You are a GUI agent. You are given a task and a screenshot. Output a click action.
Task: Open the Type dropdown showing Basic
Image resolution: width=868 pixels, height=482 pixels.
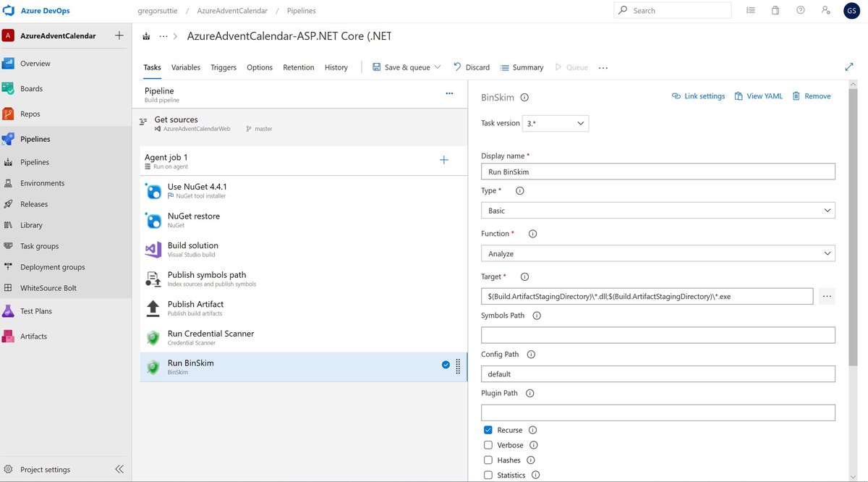658,211
